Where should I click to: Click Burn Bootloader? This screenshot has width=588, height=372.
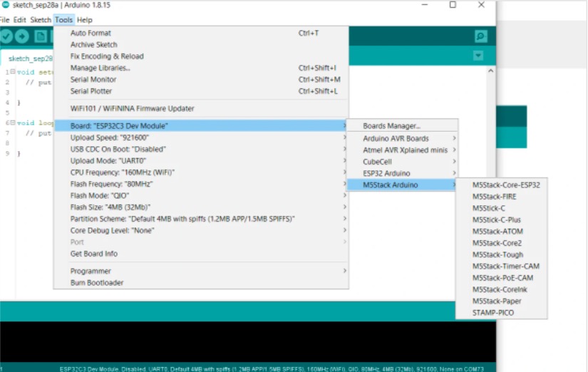point(202,283)
